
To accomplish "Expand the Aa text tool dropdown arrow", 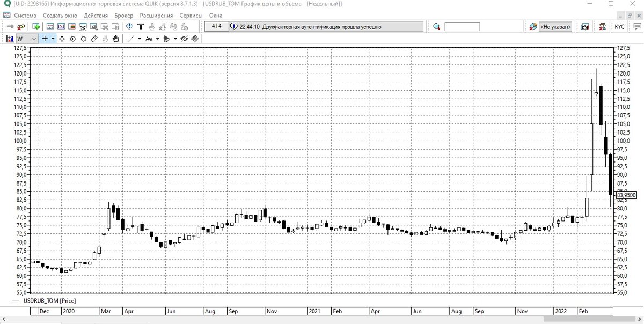I will tap(157, 39).
